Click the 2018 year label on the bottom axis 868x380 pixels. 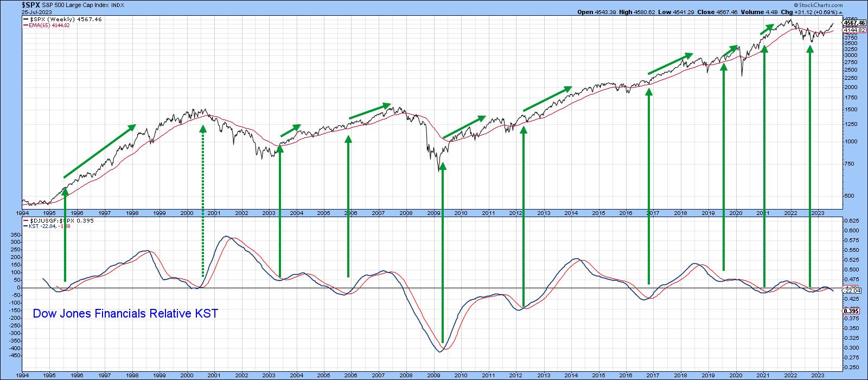tap(681, 375)
